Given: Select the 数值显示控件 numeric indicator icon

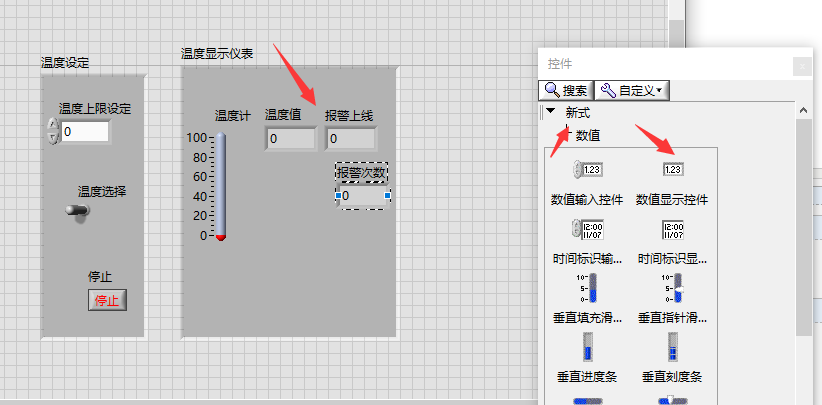Looking at the screenshot, I should point(673,169).
